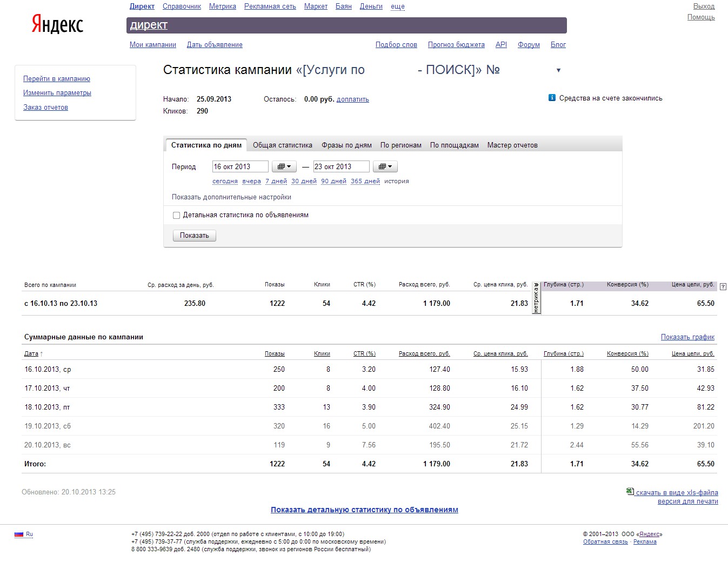Sort table by Показы column header
This screenshot has width=728, height=562.
(x=275, y=354)
